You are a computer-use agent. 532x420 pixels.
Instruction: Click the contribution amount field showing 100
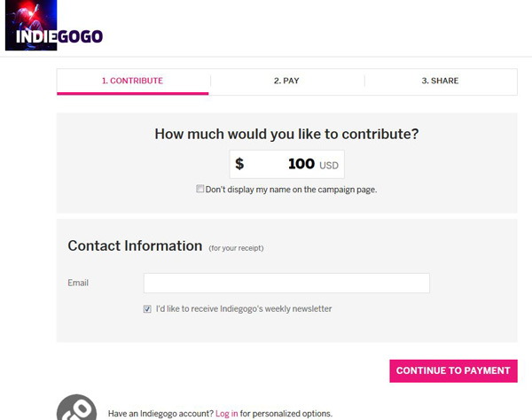click(x=286, y=164)
